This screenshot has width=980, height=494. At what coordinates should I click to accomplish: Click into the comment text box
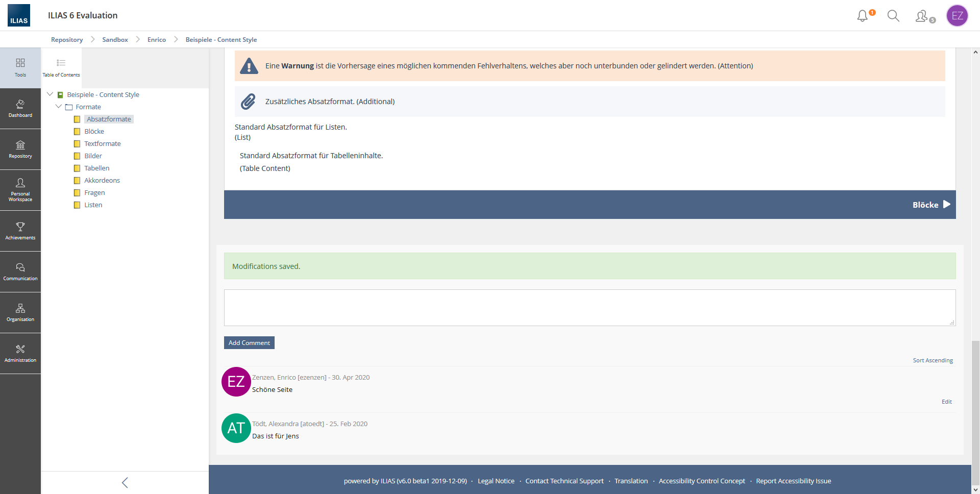590,308
